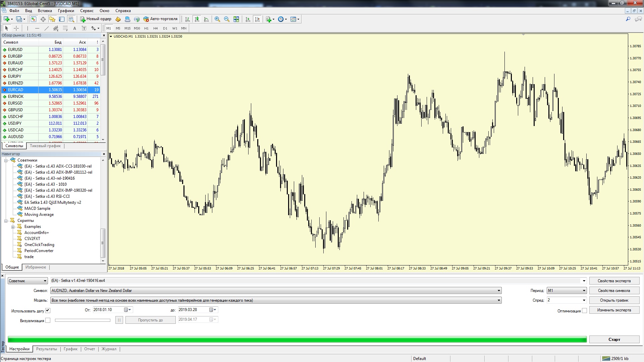
Task: Switch chart timeframe to D1
Action: [x=165, y=28]
